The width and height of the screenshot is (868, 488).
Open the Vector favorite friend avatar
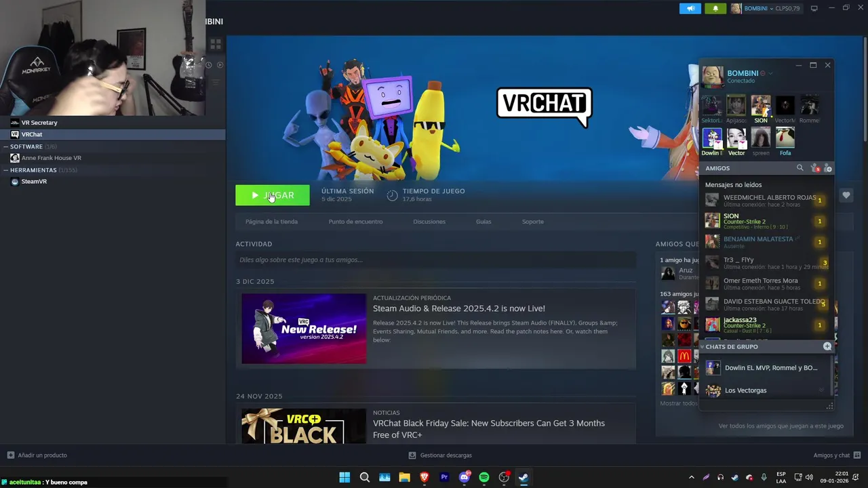736,138
